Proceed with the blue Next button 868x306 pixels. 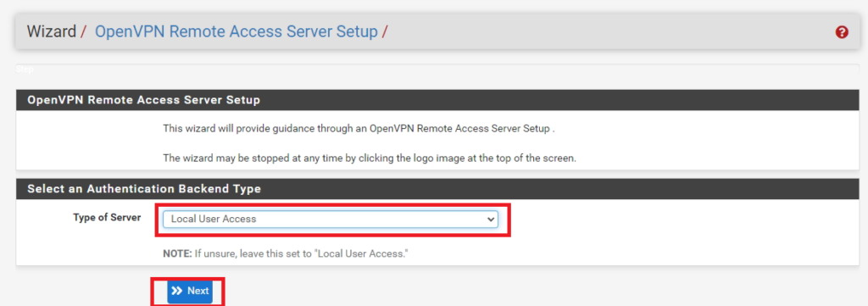[x=190, y=291]
